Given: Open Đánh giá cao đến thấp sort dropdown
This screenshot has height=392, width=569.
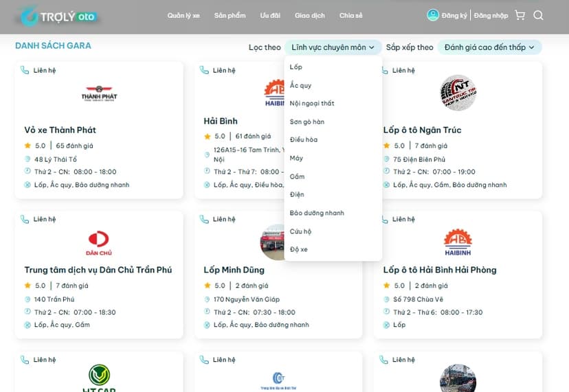Looking at the screenshot, I should 489,47.
